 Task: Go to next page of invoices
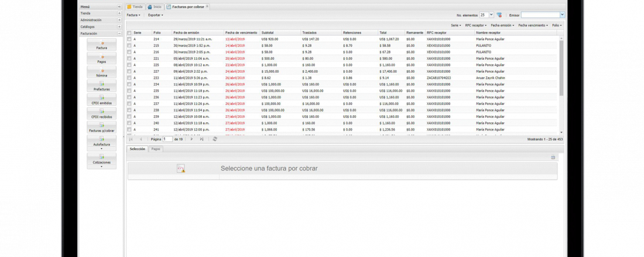pyautogui.click(x=191, y=139)
